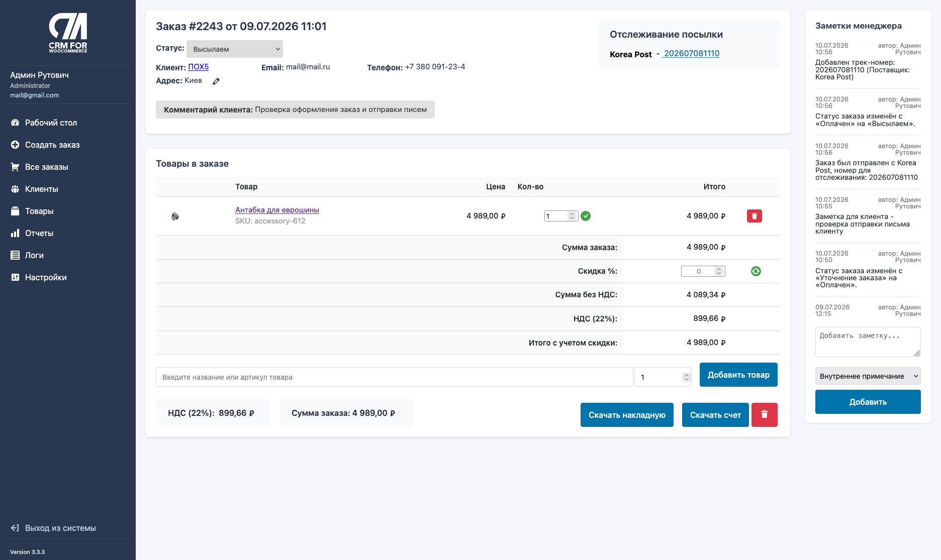Open tracking number 202607081110 link
The height and width of the screenshot is (560, 941).
[691, 54]
